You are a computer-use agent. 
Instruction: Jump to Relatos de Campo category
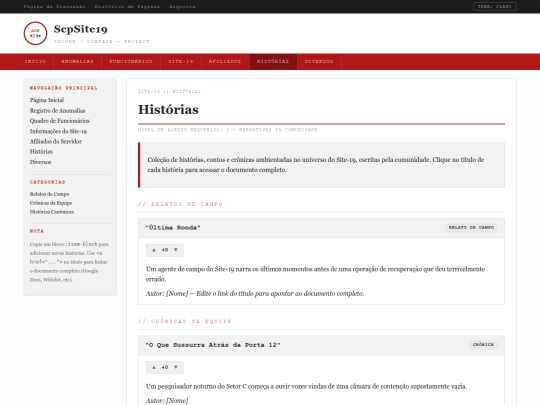50,194
